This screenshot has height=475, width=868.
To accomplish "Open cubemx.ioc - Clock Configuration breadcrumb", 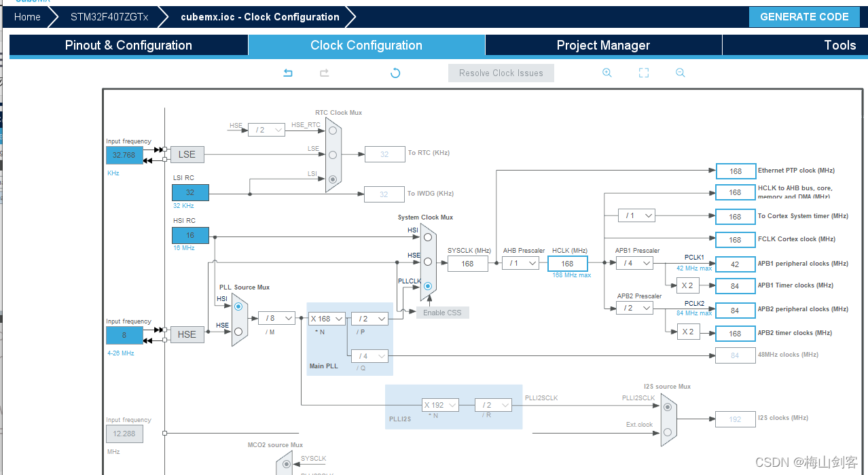I will point(260,17).
